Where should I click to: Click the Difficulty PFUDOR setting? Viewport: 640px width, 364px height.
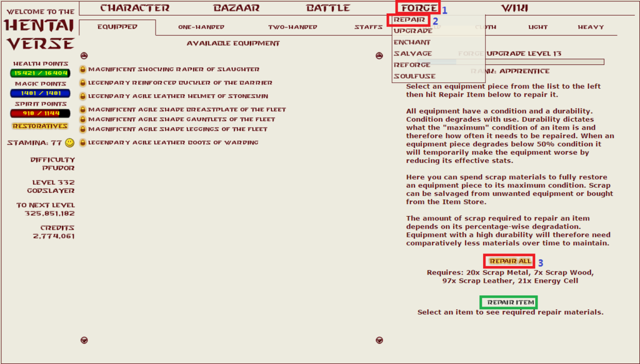pyautogui.click(x=52, y=164)
